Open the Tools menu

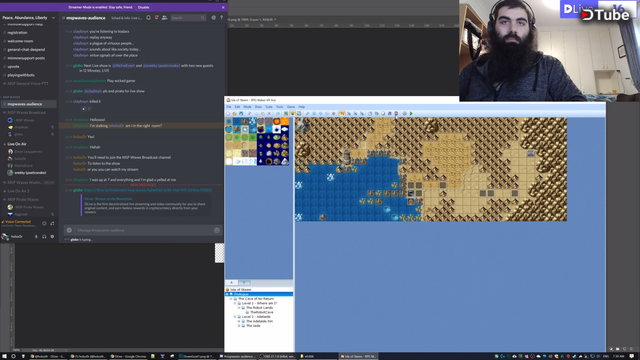point(280,107)
